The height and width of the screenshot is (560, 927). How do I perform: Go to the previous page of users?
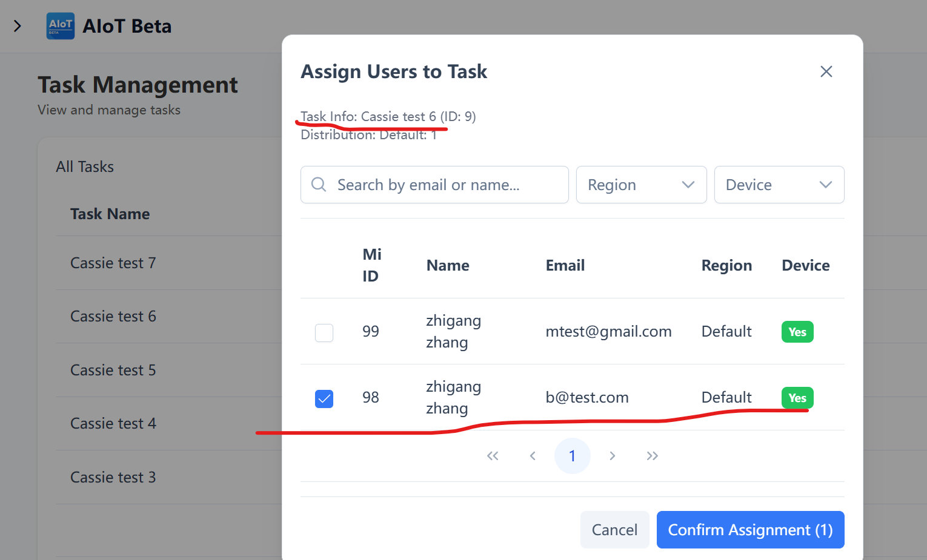[533, 456]
